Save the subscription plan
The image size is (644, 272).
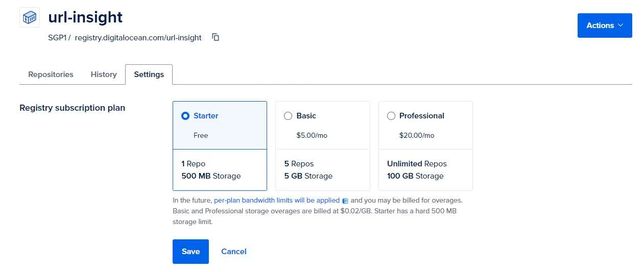coord(190,252)
